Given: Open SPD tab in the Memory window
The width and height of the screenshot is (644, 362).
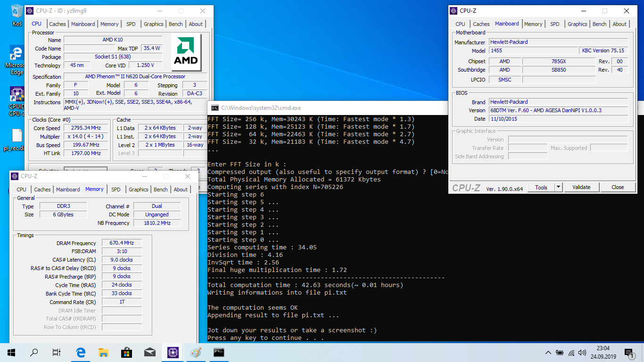Looking at the screenshot, I should [x=116, y=189].
